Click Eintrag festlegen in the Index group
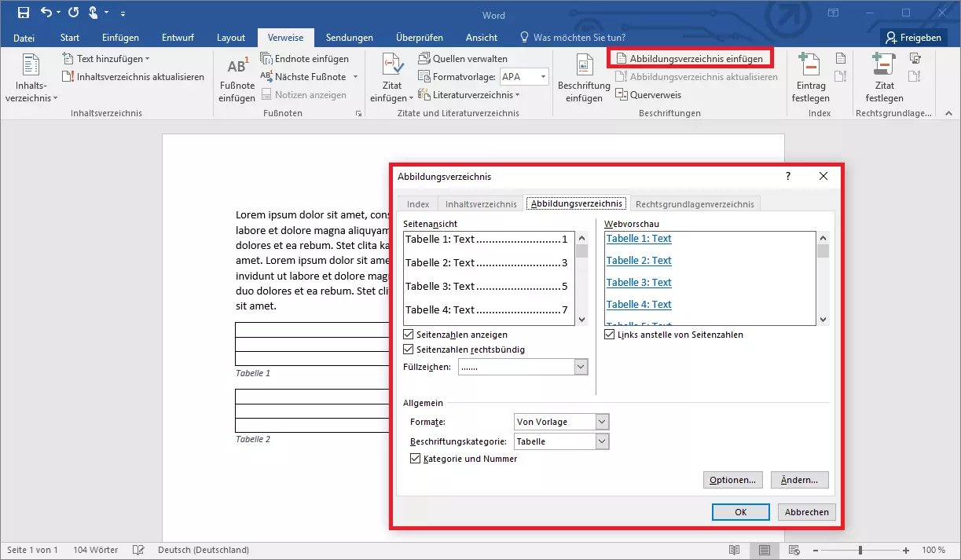Screen dimensions: 961x560 [x=810, y=79]
